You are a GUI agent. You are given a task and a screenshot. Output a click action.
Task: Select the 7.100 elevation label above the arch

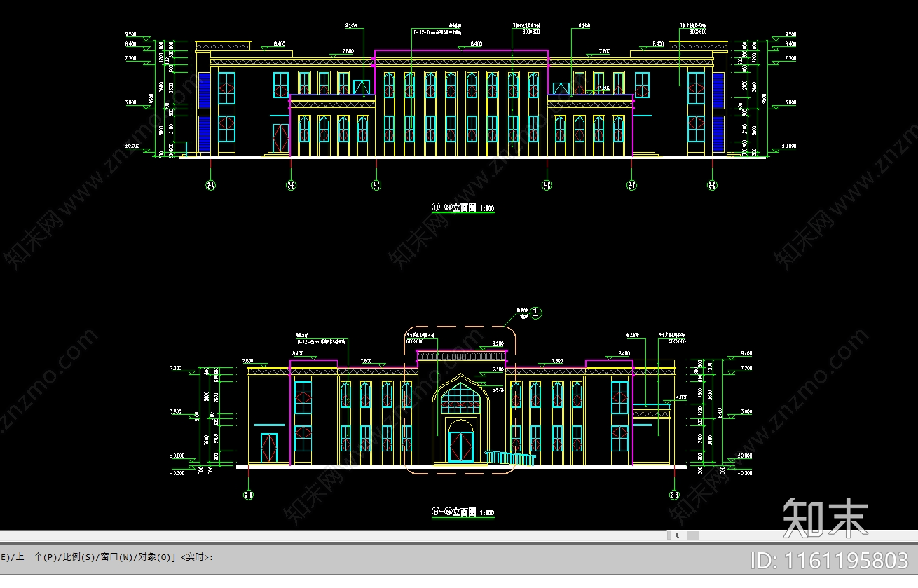coord(498,369)
